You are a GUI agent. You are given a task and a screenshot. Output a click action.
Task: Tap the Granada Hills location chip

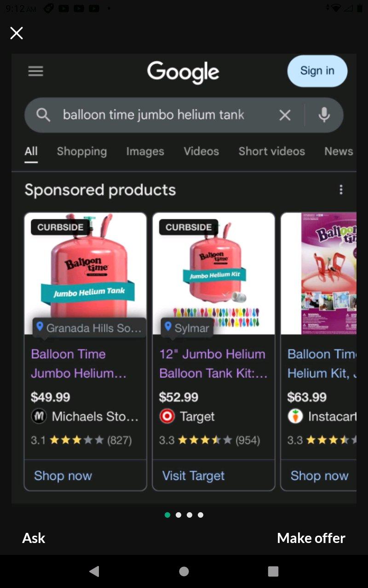[x=87, y=328]
